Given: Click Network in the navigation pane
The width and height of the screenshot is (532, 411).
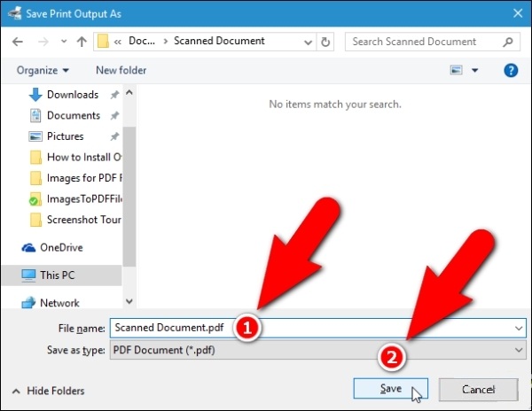Looking at the screenshot, I should tap(59, 303).
